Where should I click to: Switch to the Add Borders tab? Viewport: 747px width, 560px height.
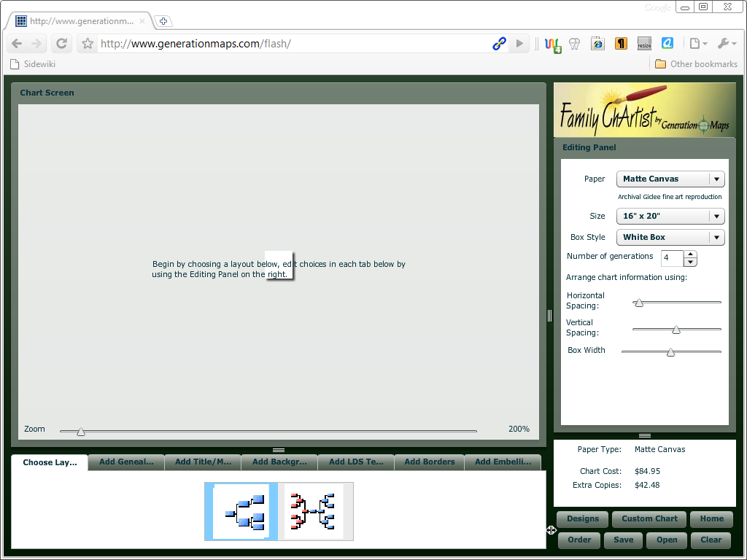tap(430, 462)
